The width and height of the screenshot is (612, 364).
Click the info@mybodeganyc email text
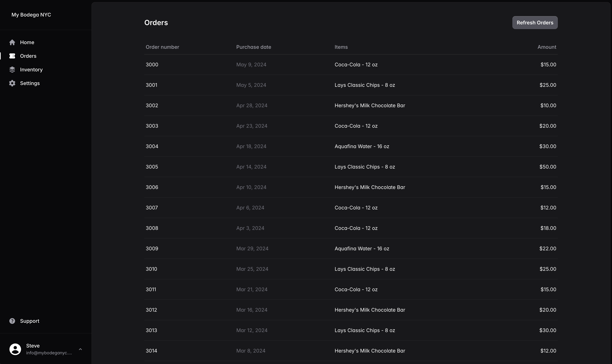(x=49, y=353)
